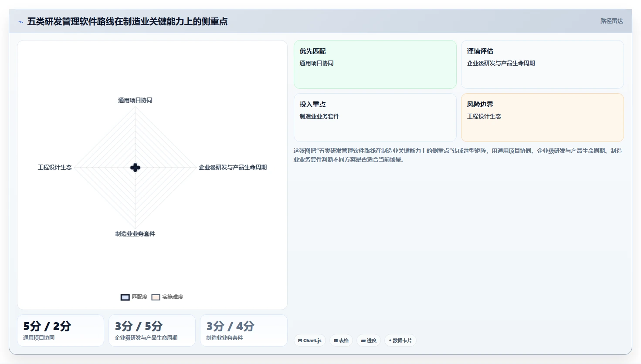Click the 制造业业务套件 radar axis label
This screenshot has width=641, height=364.
(135, 234)
